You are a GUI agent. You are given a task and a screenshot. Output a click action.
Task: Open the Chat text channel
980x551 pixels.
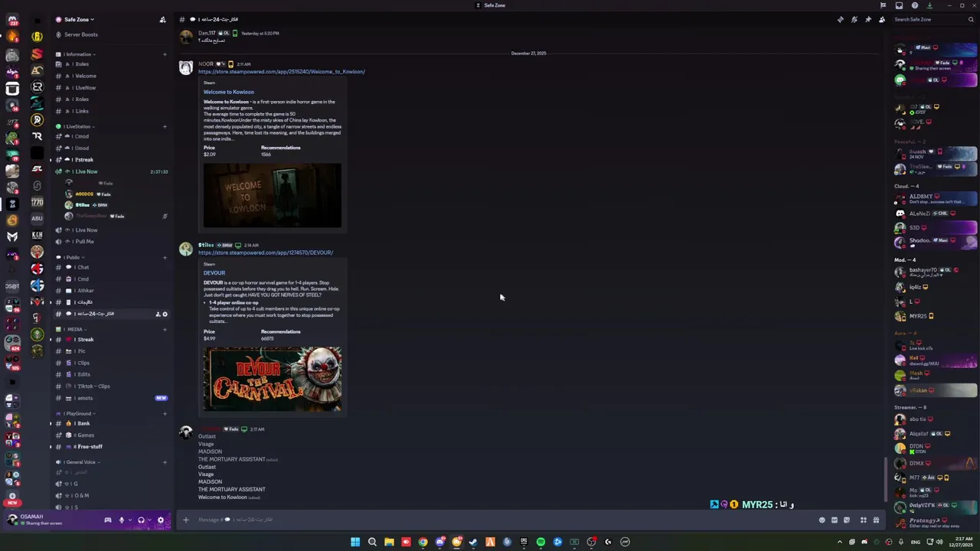click(112, 267)
